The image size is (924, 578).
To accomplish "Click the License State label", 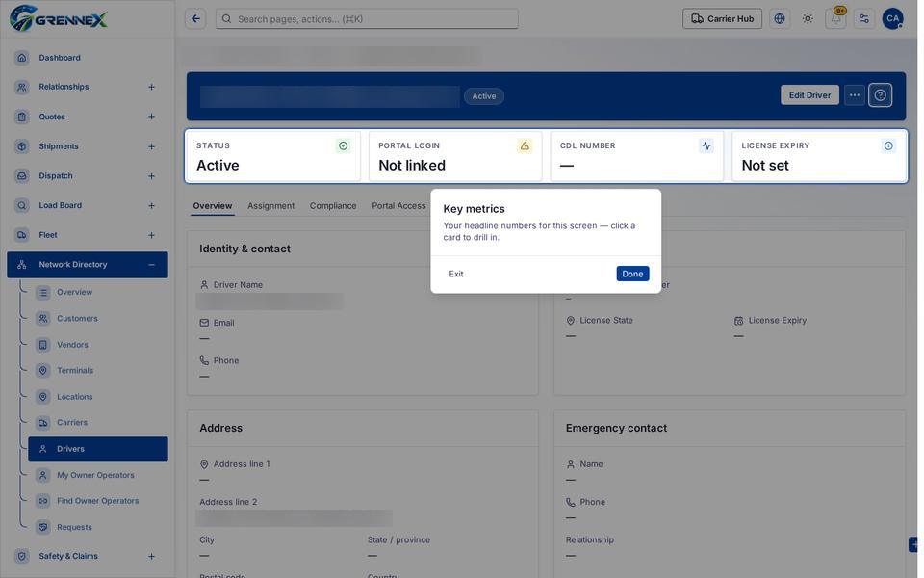I will [x=606, y=320].
